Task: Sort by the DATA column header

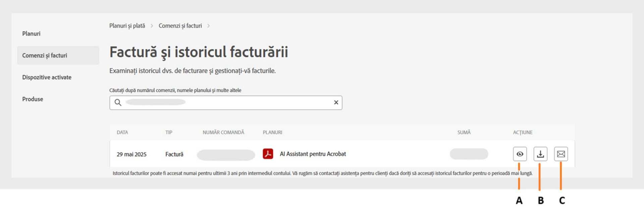Action: [x=122, y=132]
